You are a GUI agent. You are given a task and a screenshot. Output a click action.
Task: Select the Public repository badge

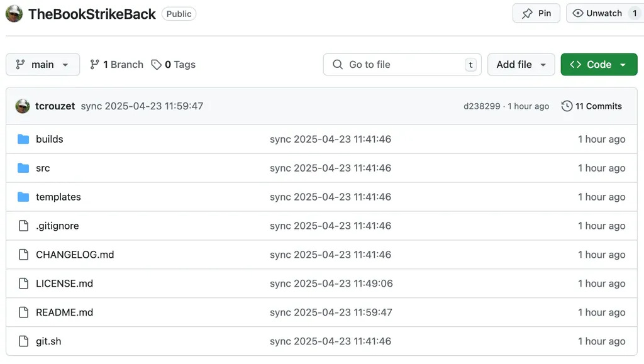[179, 13]
